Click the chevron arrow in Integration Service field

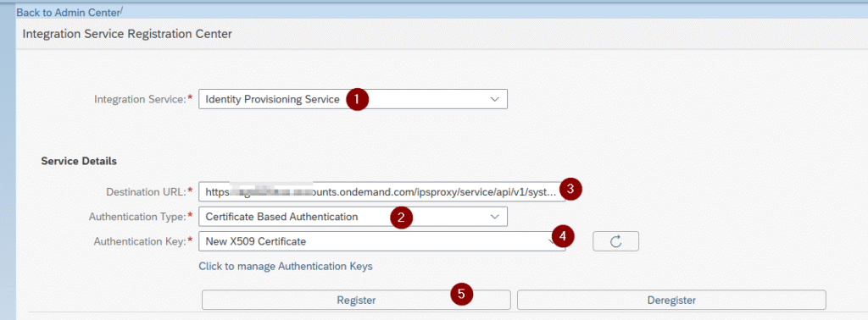[494, 100]
